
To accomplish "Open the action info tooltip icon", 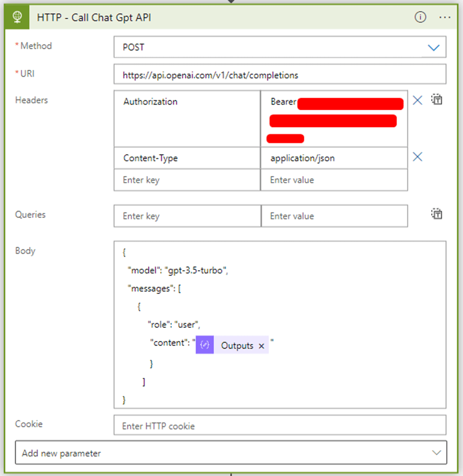I will tap(420, 17).
